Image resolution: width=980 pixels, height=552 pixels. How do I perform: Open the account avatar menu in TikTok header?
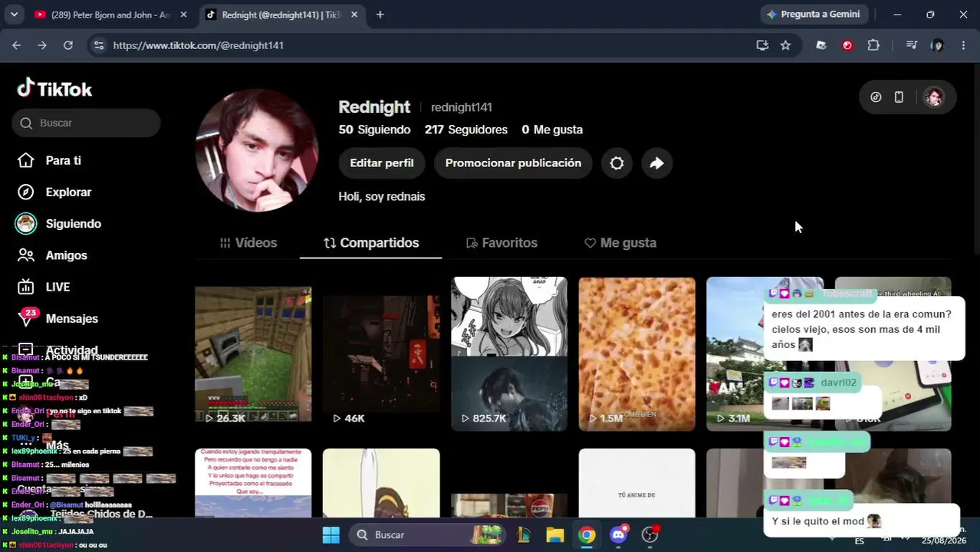[933, 97]
